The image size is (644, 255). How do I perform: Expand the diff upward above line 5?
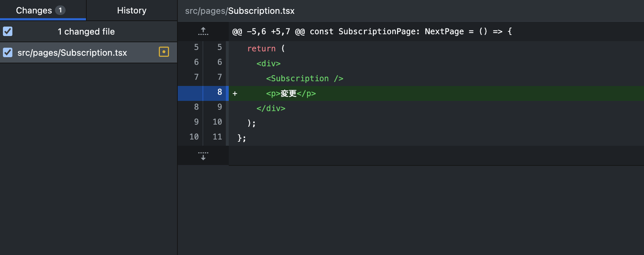coord(203,31)
